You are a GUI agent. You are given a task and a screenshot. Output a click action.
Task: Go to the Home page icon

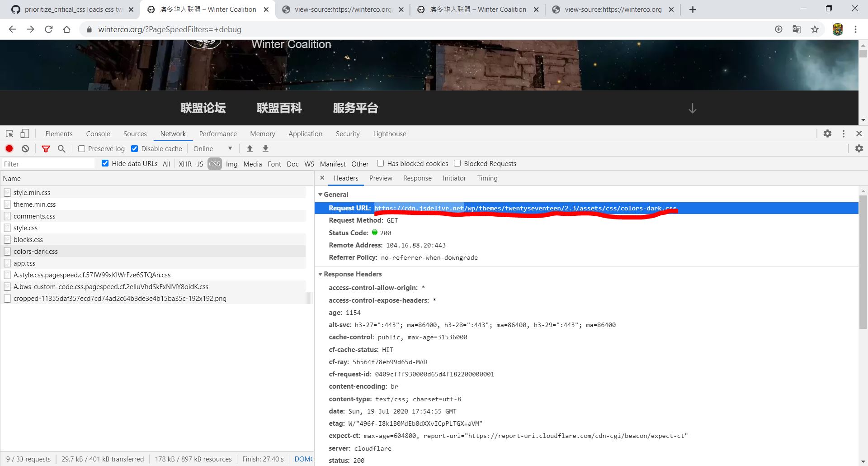(66, 29)
